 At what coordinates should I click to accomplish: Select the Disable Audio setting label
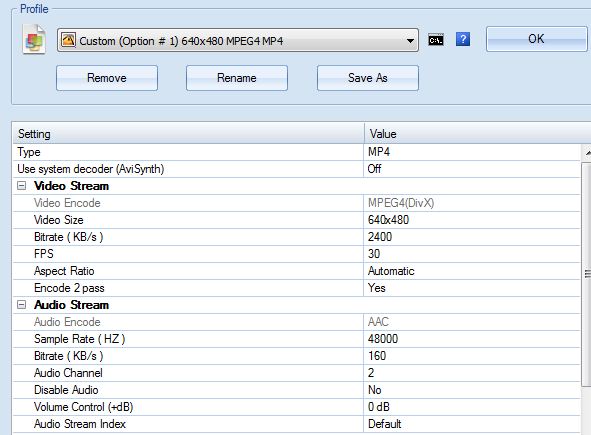[x=66, y=390]
